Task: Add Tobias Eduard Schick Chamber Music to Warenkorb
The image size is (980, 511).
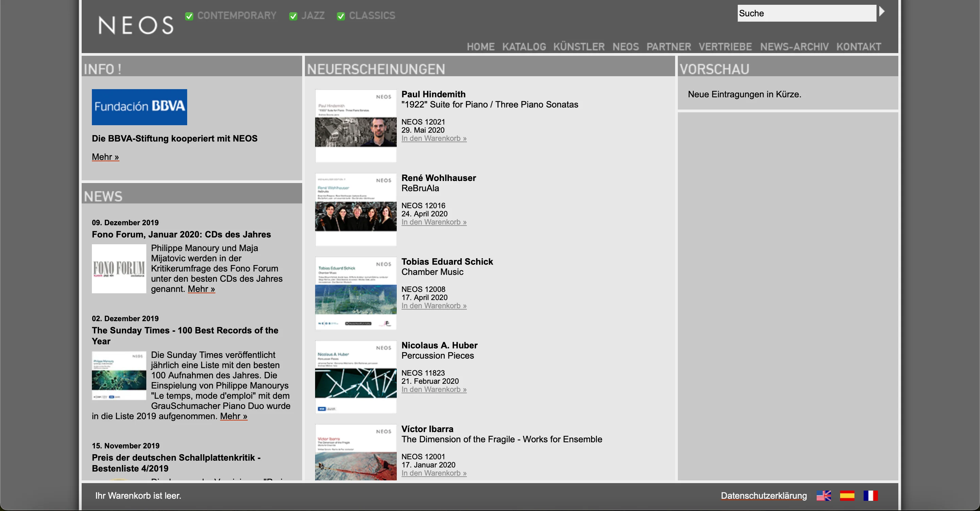Action: tap(434, 306)
